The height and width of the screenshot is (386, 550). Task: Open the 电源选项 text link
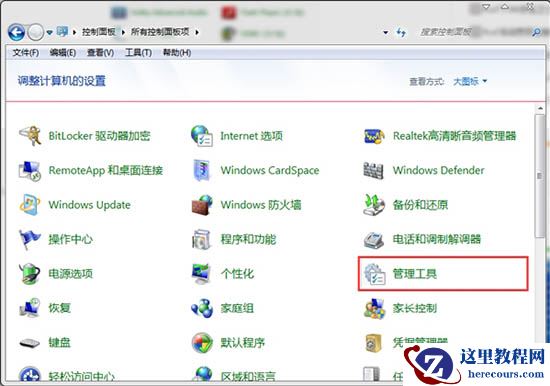tap(71, 274)
